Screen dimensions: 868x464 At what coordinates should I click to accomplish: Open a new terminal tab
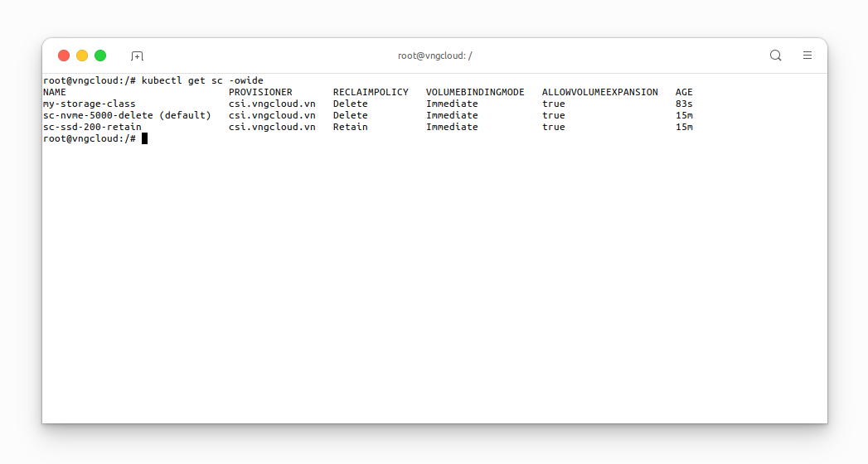pos(138,56)
